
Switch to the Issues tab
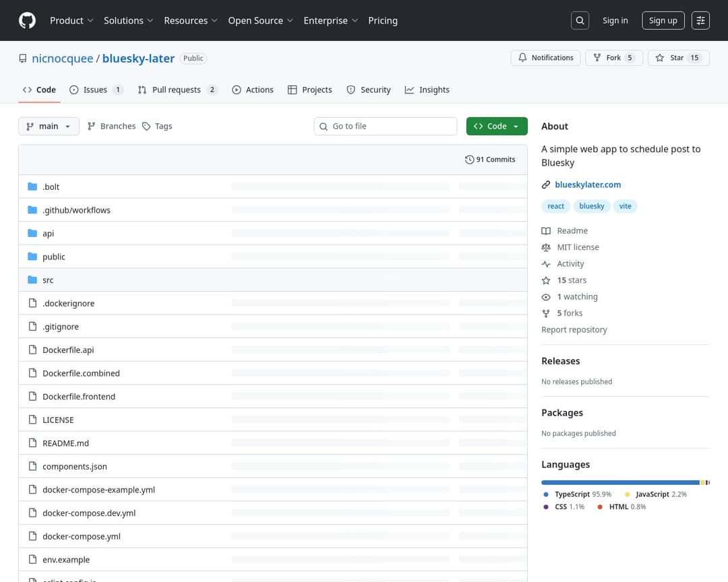tap(96, 90)
